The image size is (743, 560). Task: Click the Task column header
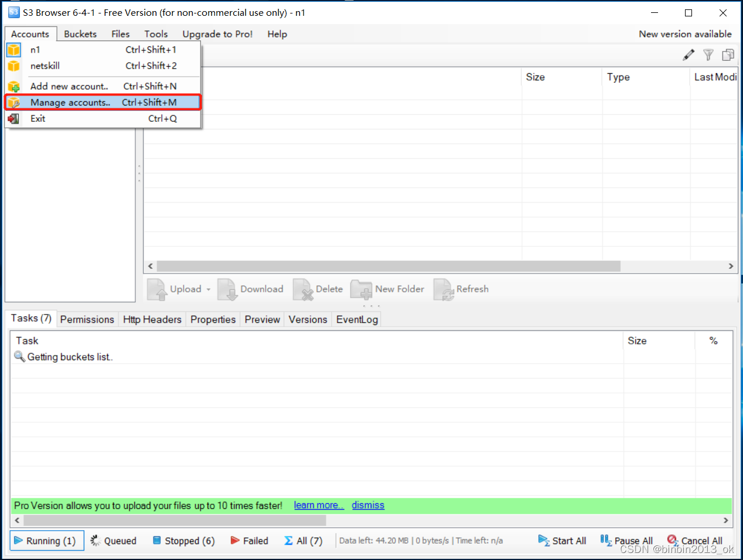point(316,341)
